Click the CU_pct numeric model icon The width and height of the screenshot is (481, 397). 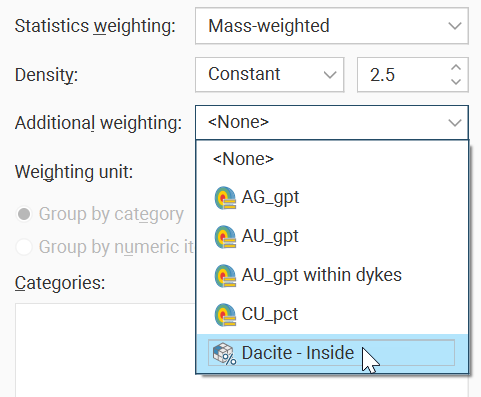[225, 314]
